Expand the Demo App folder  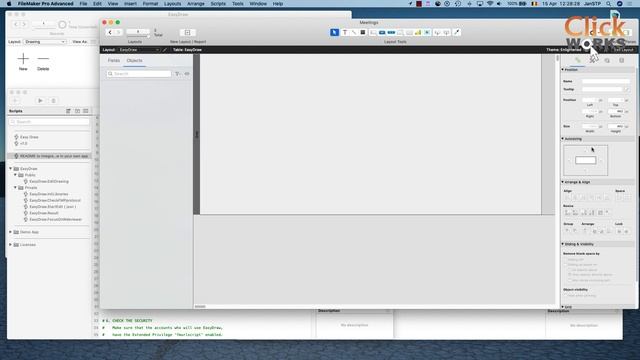click(x=11, y=232)
